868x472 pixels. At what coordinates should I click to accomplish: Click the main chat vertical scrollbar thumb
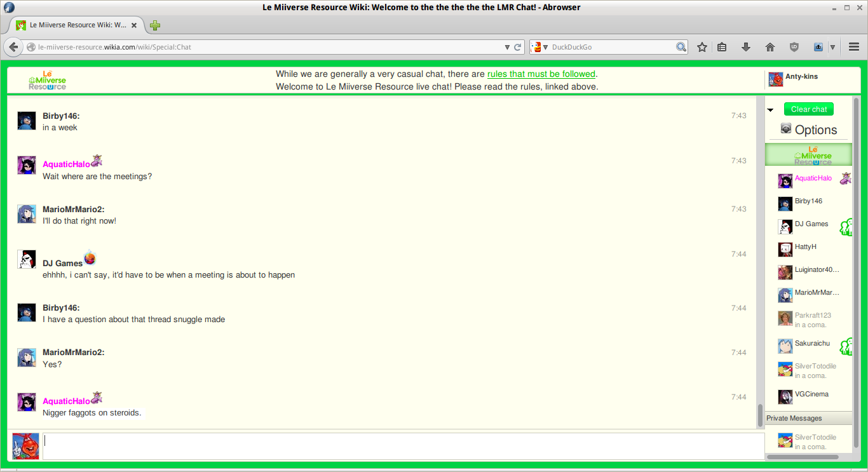click(x=760, y=416)
